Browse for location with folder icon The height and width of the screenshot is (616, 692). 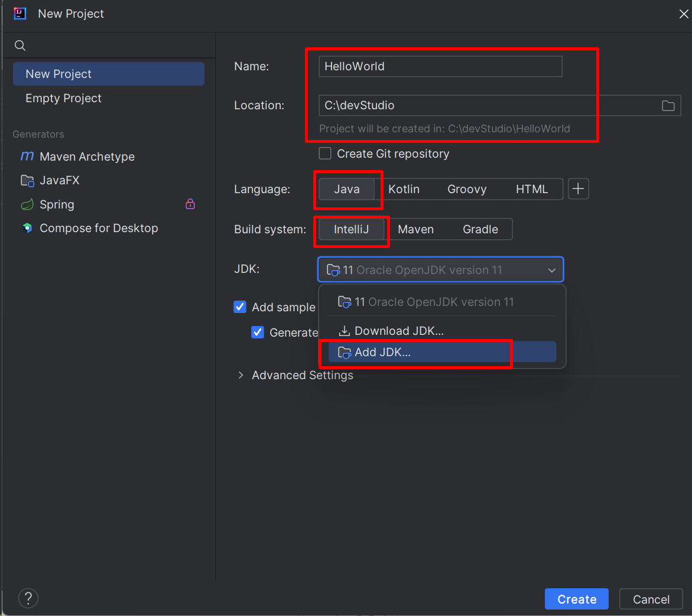pos(668,105)
